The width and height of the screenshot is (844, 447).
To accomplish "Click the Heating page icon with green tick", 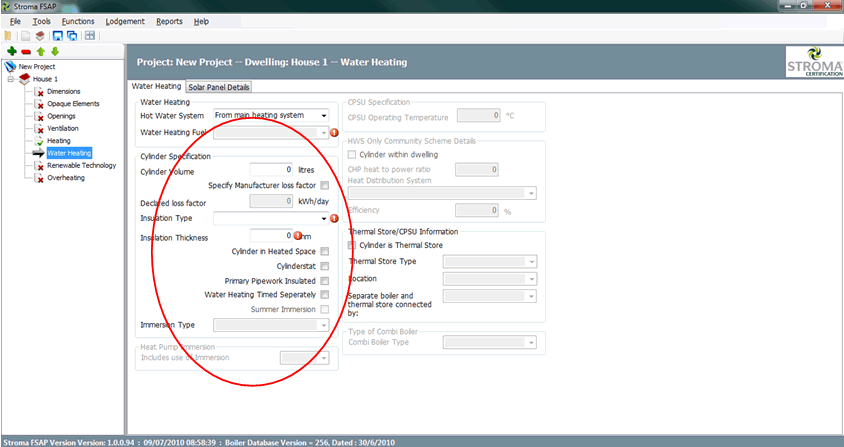I will [39, 142].
